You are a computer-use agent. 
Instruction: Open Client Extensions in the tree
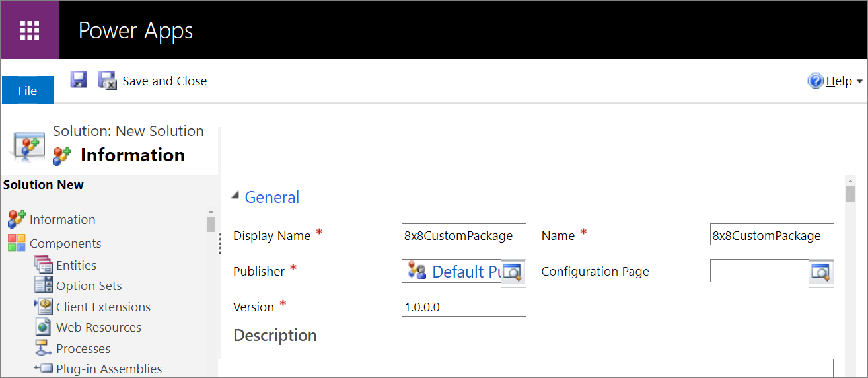click(x=103, y=307)
